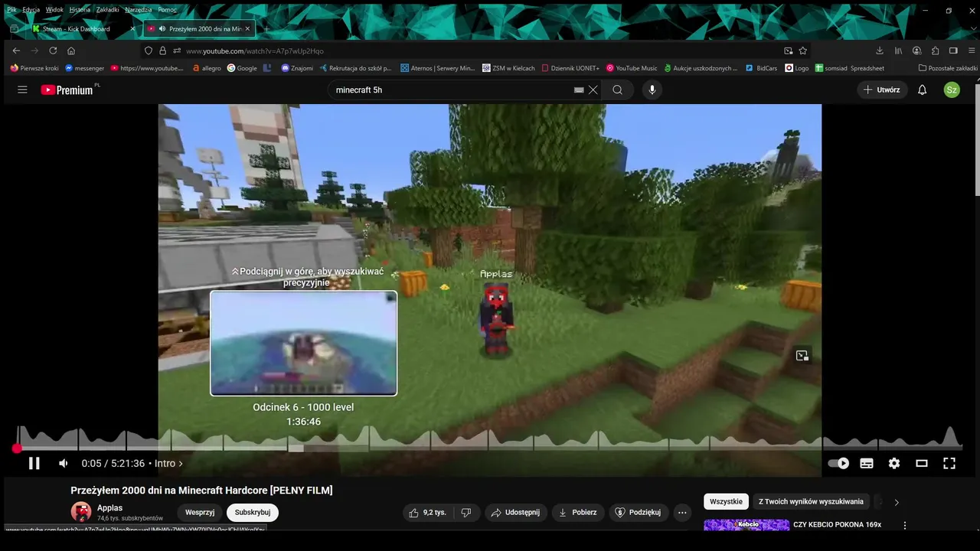This screenshot has width=980, height=551.
Task: Open the notifications bell
Action: [x=922, y=90]
